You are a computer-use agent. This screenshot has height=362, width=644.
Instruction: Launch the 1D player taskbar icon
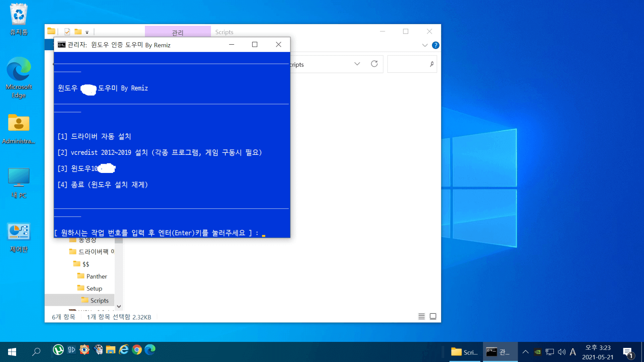pyautogui.click(x=71, y=350)
